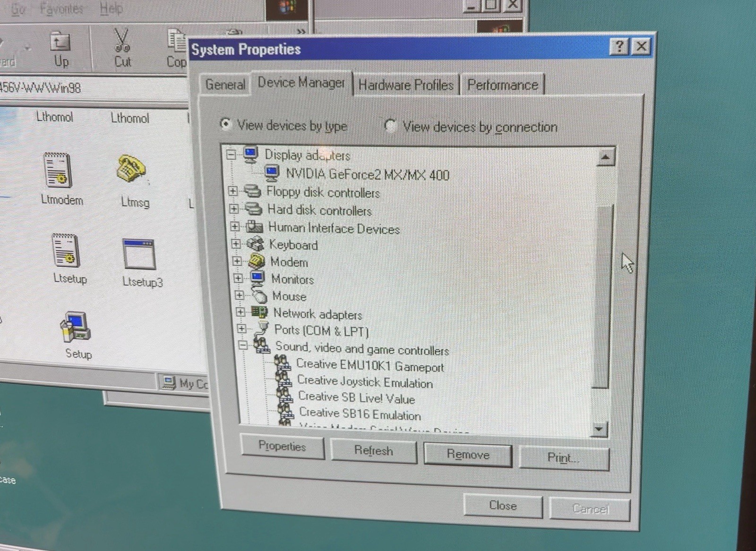This screenshot has width=756, height=551.
Task: Expand the Keyboard branch
Action: (236, 244)
